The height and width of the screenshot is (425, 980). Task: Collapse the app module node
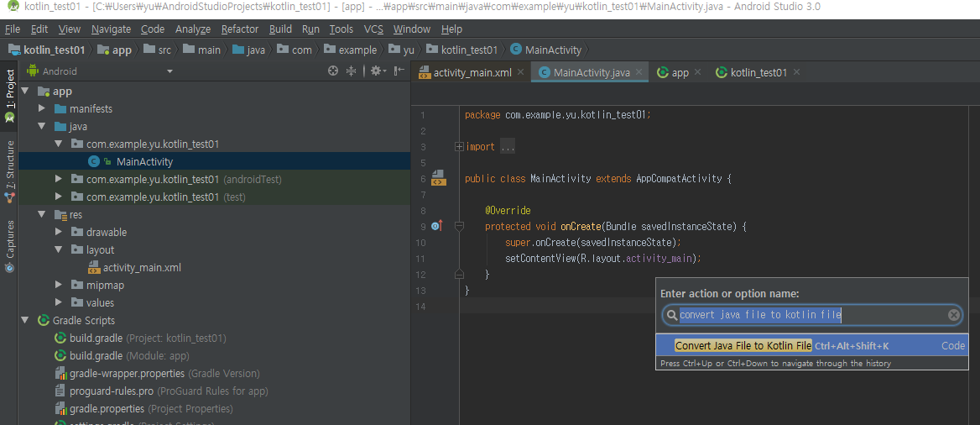point(25,92)
